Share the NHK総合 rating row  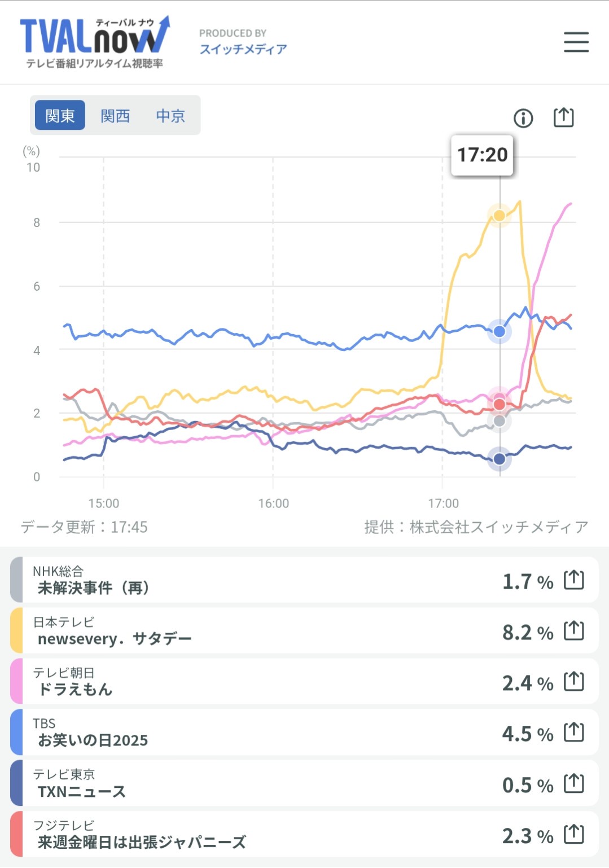574,580
